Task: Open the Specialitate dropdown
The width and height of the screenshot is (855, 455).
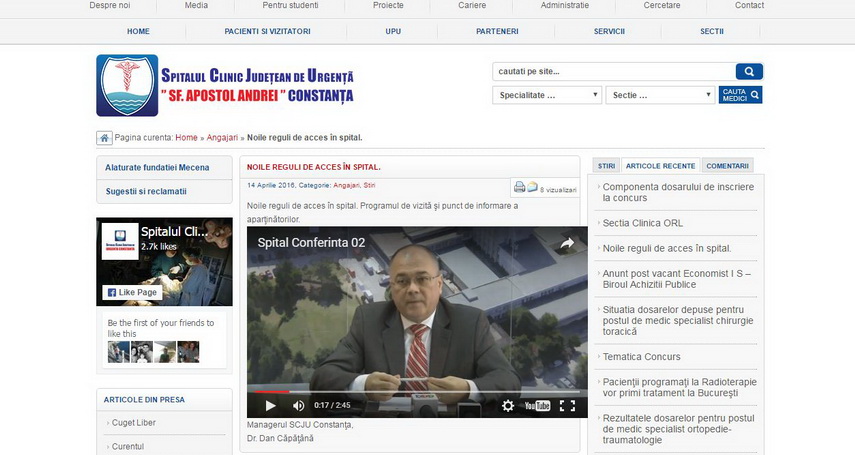Action: (x=546, y=95)
